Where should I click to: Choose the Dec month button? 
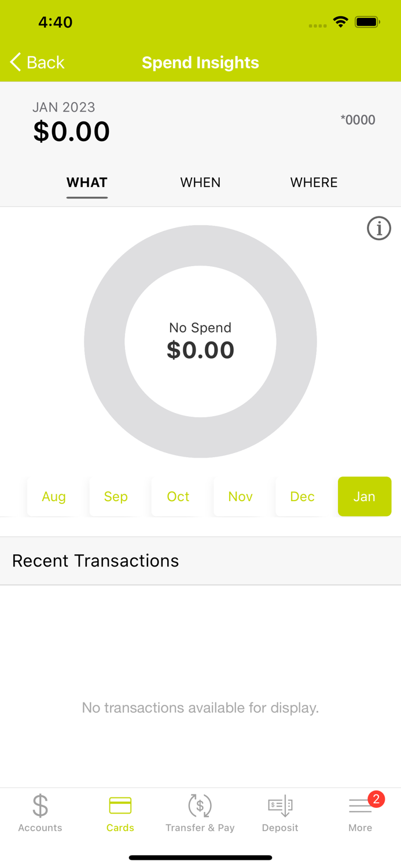pos(302,496)
